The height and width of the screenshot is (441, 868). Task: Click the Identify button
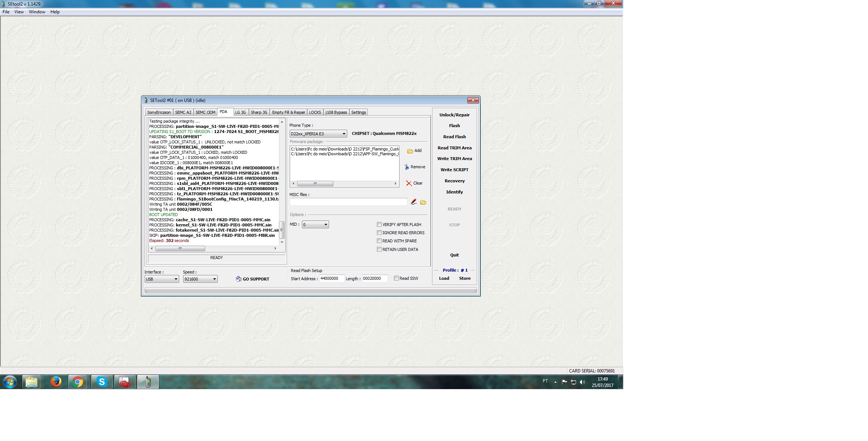(x=454, y=192)
